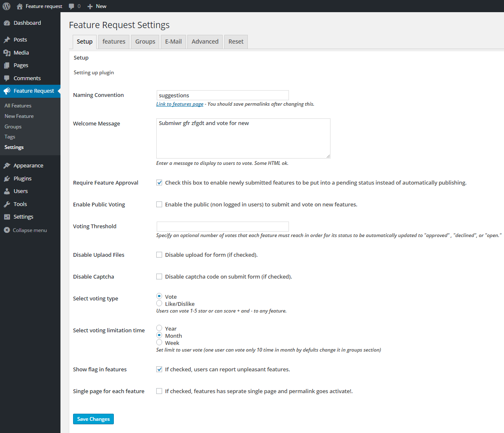Click the Save Changes button

93,419
